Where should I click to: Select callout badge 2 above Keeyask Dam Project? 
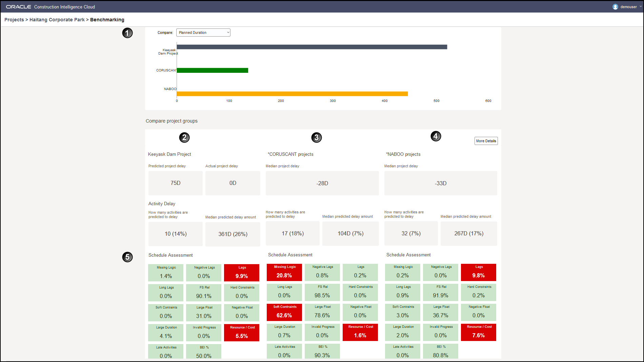pos(184,137)
